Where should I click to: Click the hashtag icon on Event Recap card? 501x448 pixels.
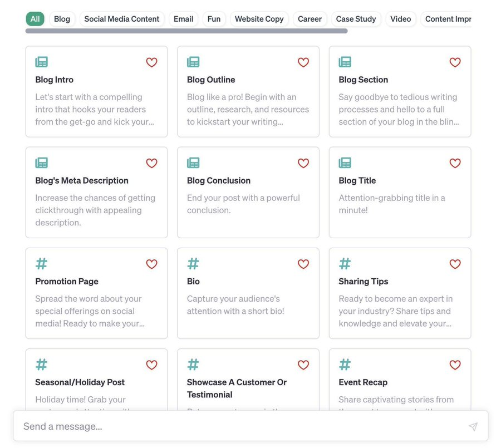point(345,365)
